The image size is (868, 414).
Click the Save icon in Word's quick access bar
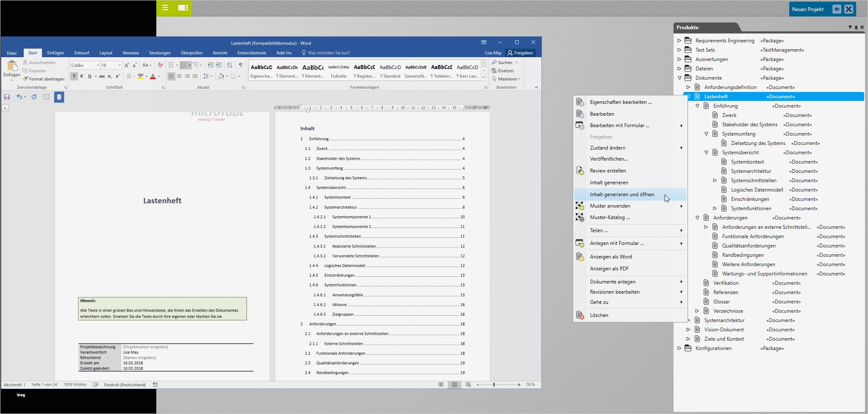coord(7,97)
